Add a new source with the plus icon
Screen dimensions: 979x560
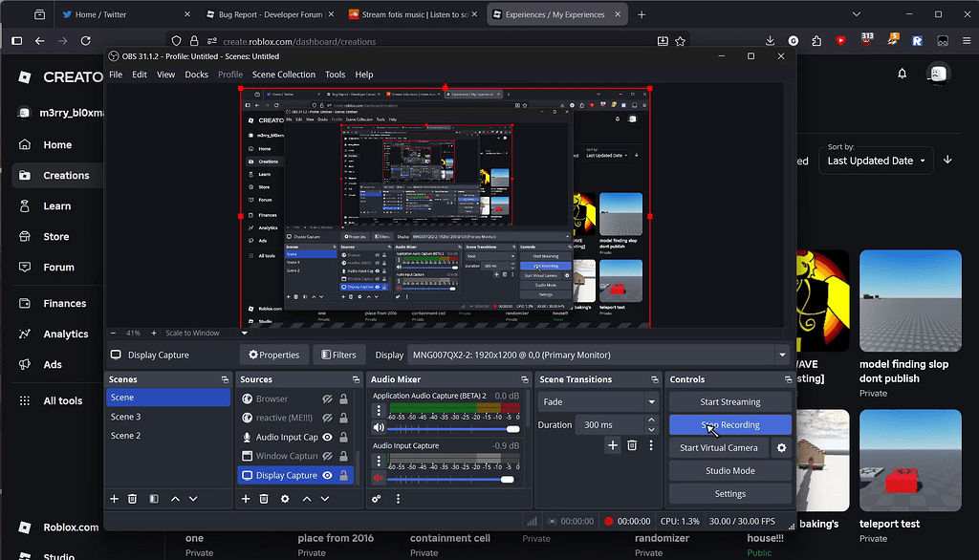coord(246,499)
